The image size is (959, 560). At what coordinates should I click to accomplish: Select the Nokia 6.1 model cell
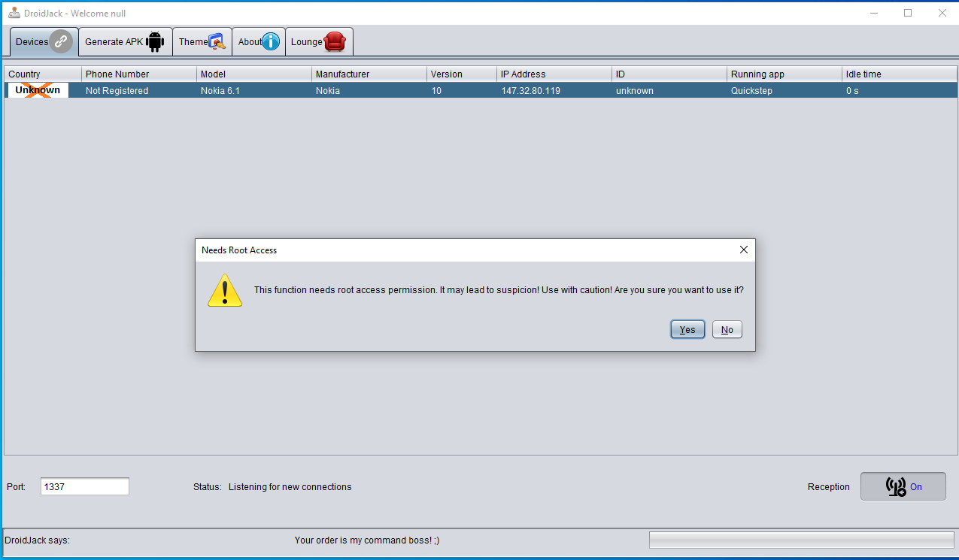254,90
